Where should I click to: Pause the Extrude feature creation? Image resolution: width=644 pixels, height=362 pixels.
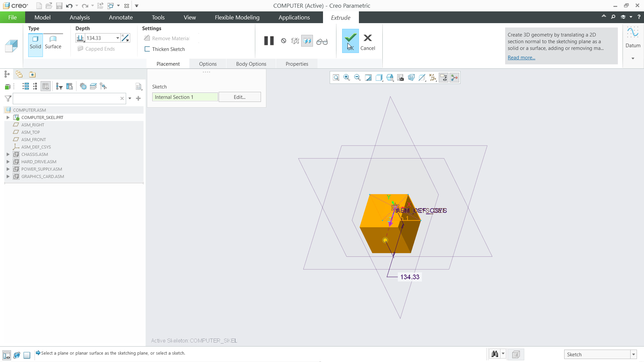click(x=268, y=41)
